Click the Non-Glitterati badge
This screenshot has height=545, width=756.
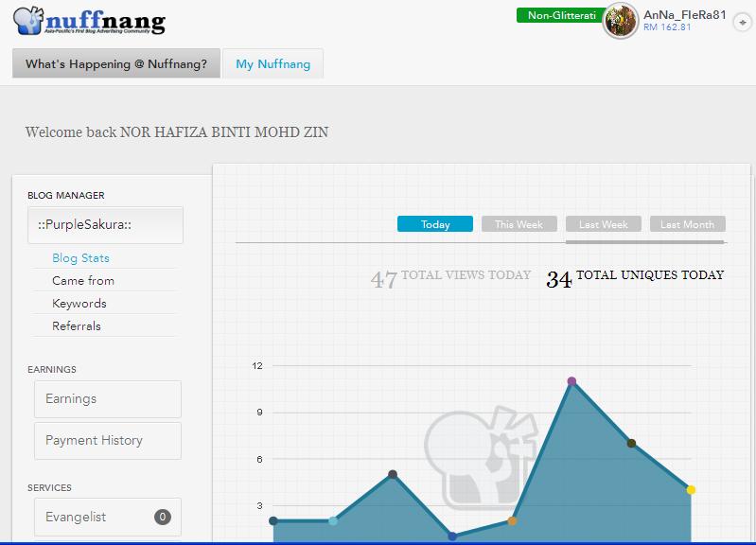562,15
